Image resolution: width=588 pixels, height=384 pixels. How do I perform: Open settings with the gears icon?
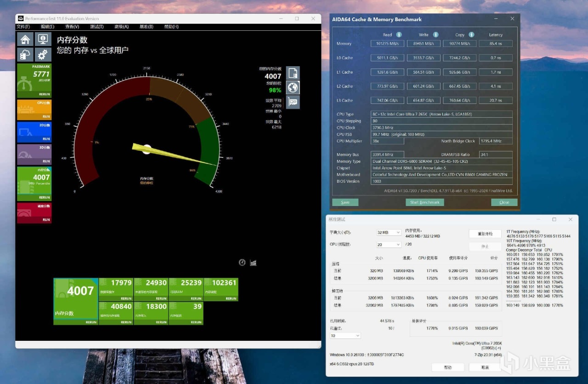click(43, 55)
